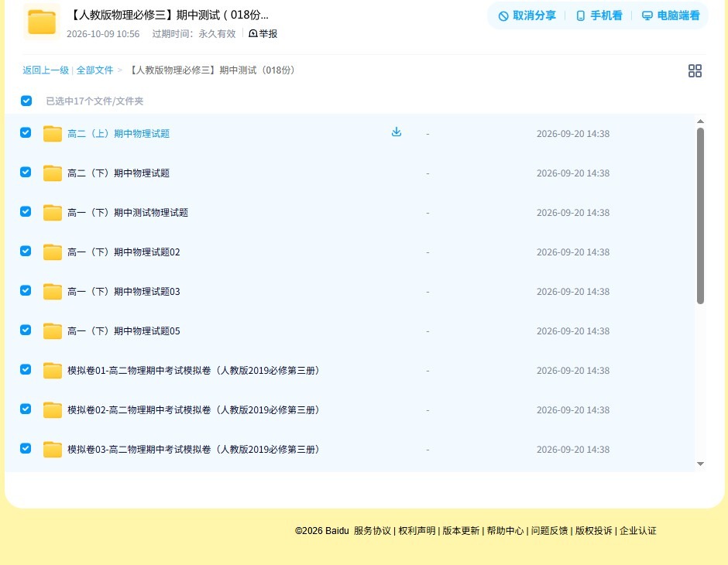Open 帮助中心 footer link

tap(505, 531)
